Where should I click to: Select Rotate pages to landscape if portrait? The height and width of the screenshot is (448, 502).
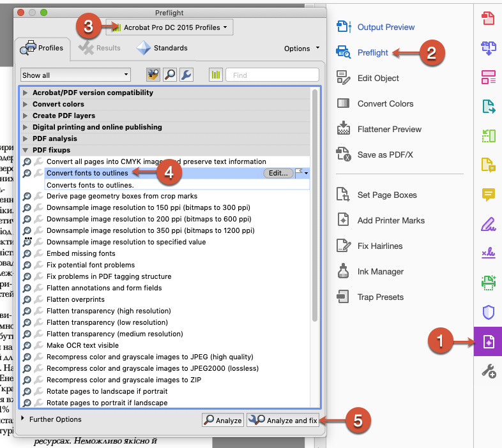pyautogui.click(x=107, y=391)
